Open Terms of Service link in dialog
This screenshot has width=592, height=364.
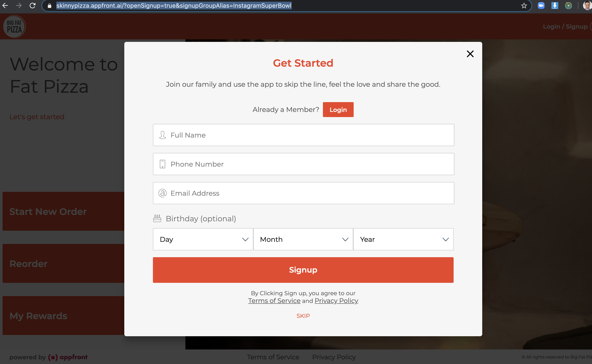[x=274, y=301]
